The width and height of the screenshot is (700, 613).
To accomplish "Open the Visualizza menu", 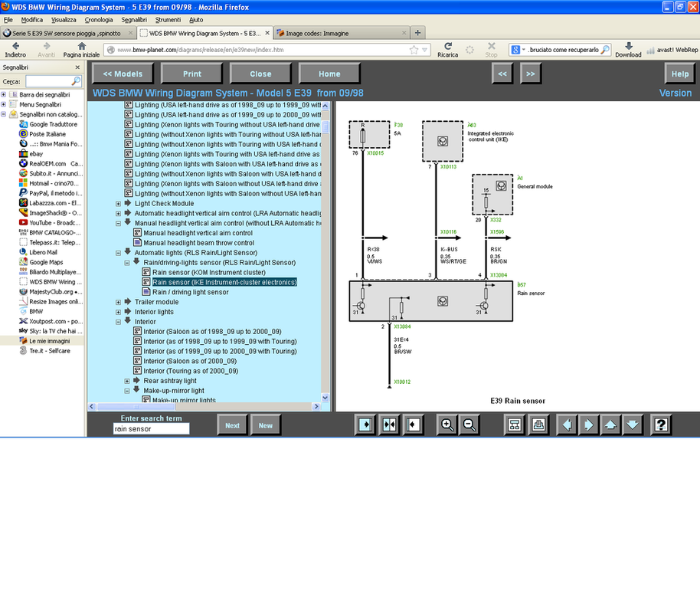I will [x=64, y=20].
